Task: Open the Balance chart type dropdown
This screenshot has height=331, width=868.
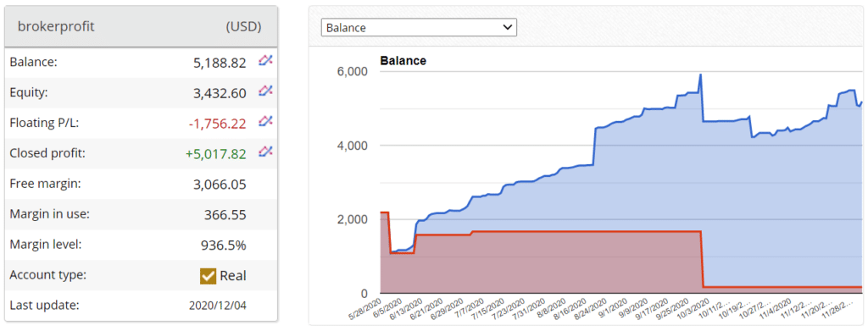Action: [x=419, y=28]
